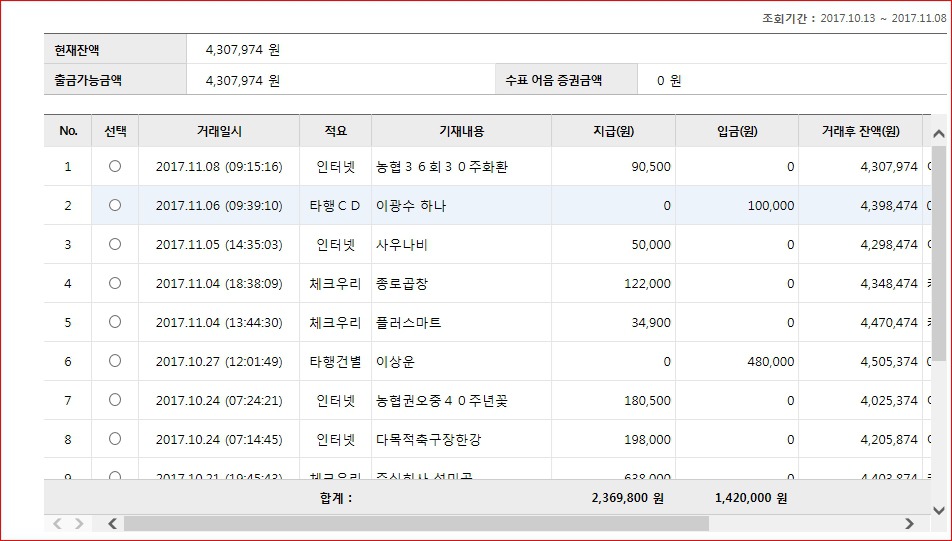Click the vertical scrollbar up arrow
This screenshot has height=541, width=952.
939,134
